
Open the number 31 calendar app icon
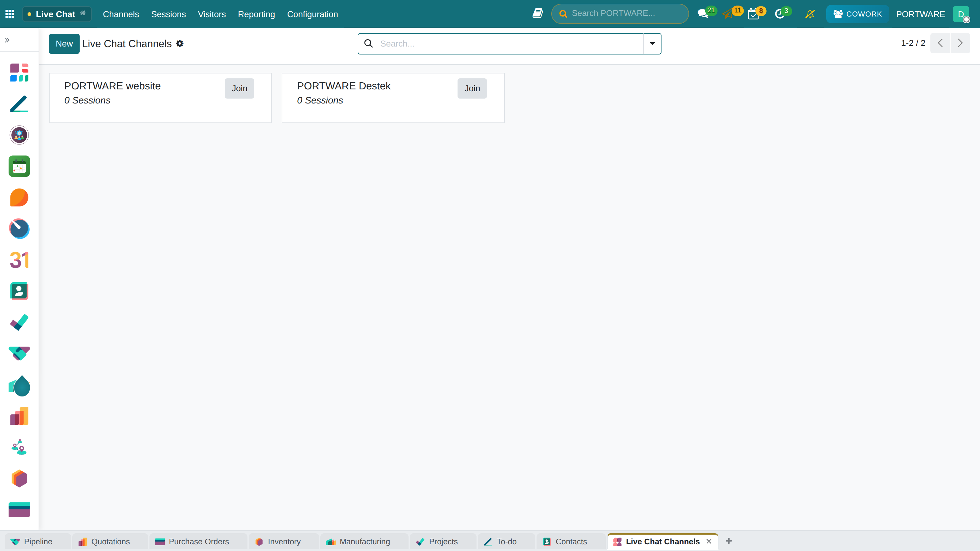pos(19,260)
